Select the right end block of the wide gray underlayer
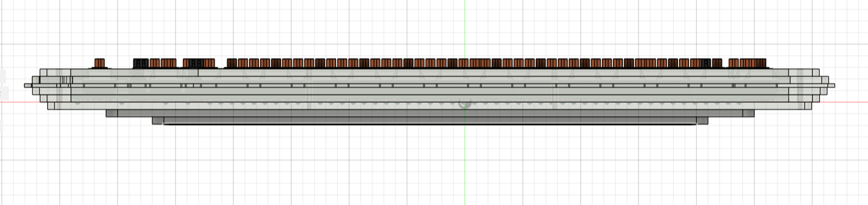Image resolution: width=868 pixels, height=205 pixels. point(749,113)
